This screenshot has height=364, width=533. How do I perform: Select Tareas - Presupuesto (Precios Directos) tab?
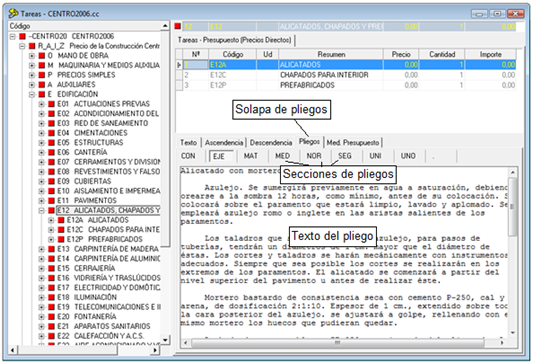click(x=235, y=40)
